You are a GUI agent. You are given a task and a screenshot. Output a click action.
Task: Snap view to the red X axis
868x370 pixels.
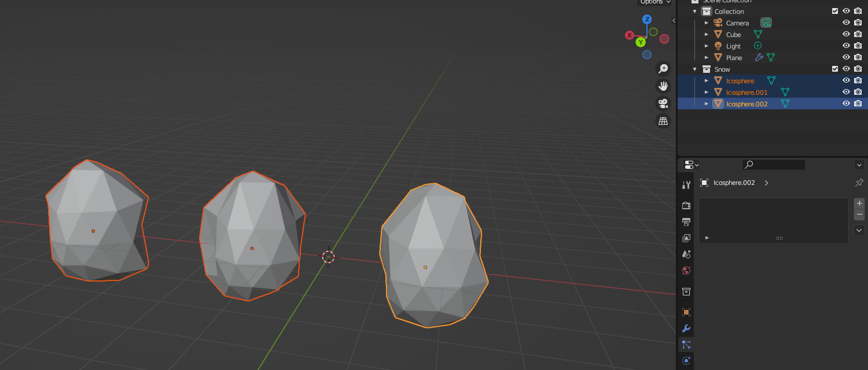[630, 35]
